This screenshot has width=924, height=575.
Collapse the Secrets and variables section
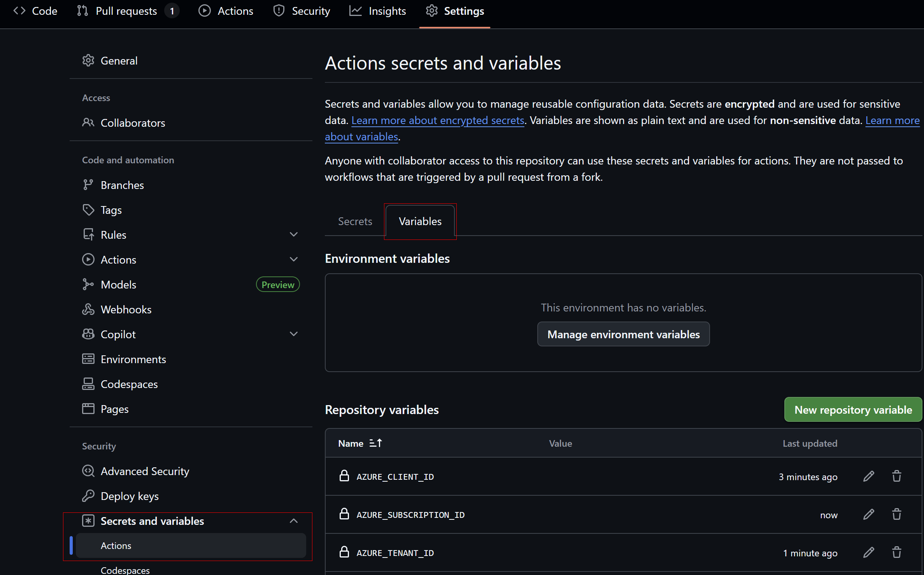click(294, 521)
